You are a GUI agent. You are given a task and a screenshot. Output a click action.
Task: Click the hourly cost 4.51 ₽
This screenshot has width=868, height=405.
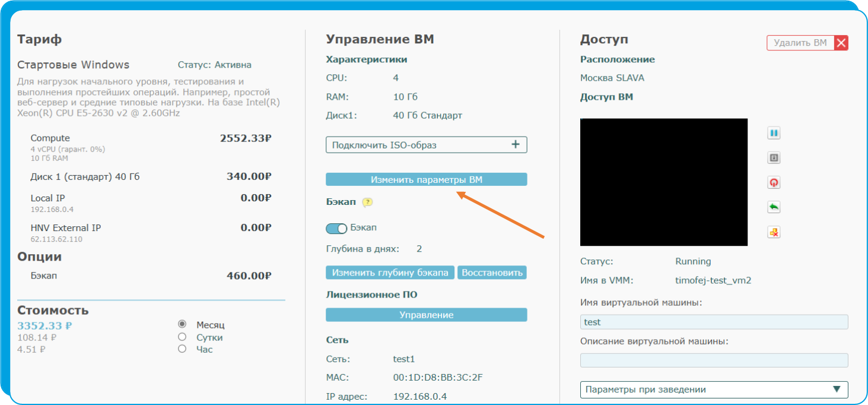[31, 349]
